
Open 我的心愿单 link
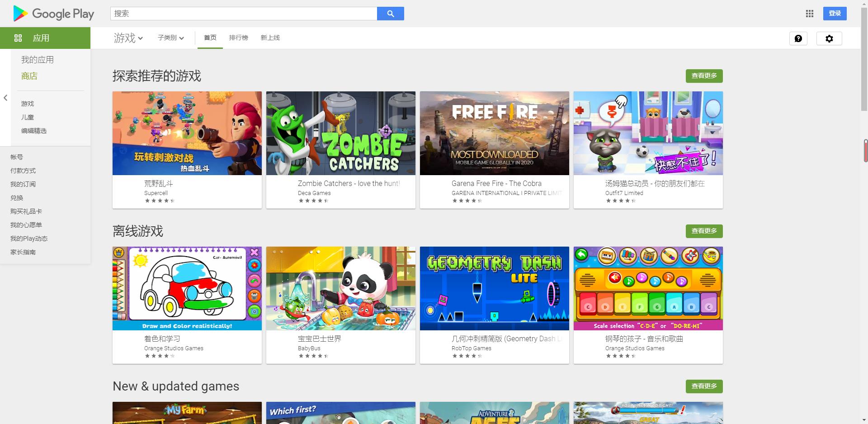tap(26, 225)
